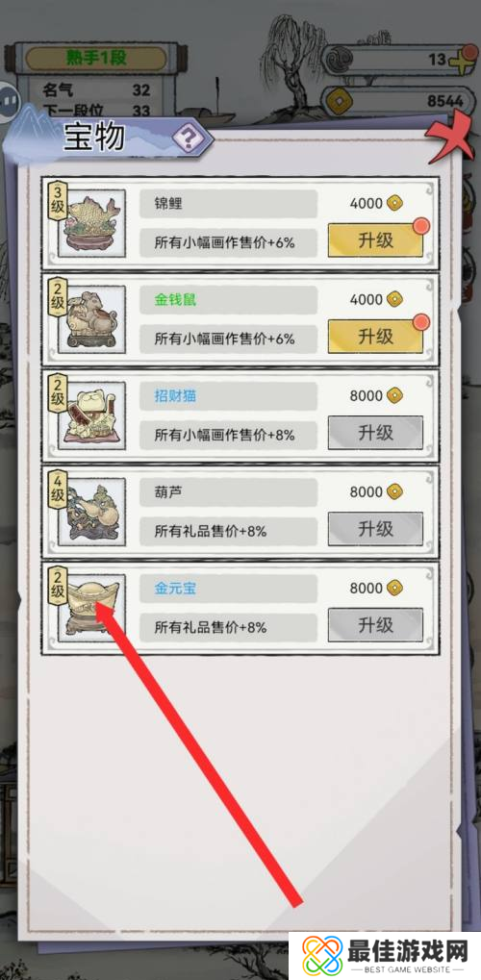Click greyed upgrade button for 金元宝
Viewport: 481px width, 980px height.
[376, 625]
